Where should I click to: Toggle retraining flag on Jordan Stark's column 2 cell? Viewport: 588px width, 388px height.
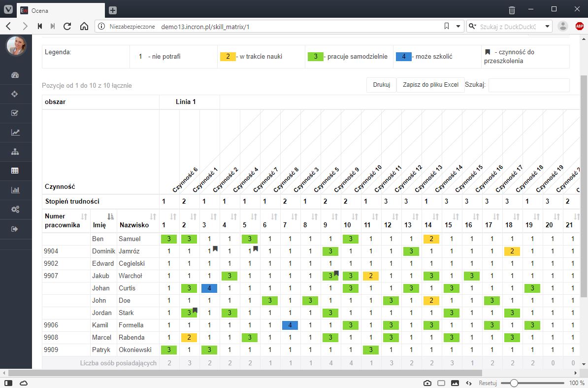click(x=195, y=310)
